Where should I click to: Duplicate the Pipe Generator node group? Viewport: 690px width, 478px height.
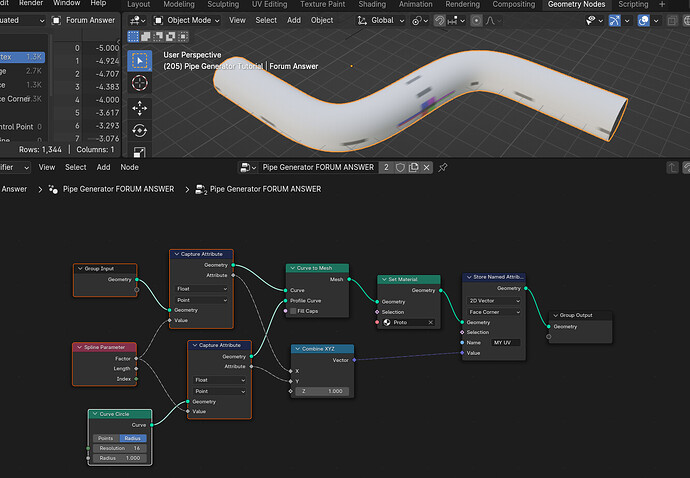point(413,167)
